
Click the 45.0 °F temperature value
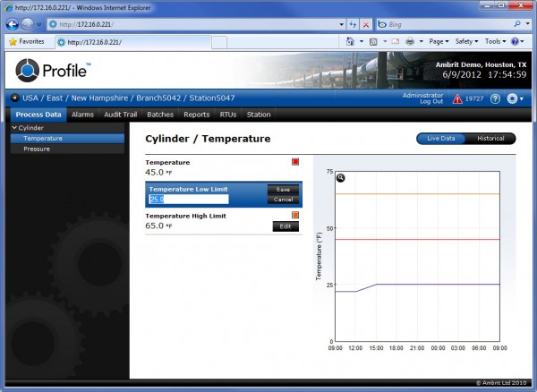coord(158,172)
